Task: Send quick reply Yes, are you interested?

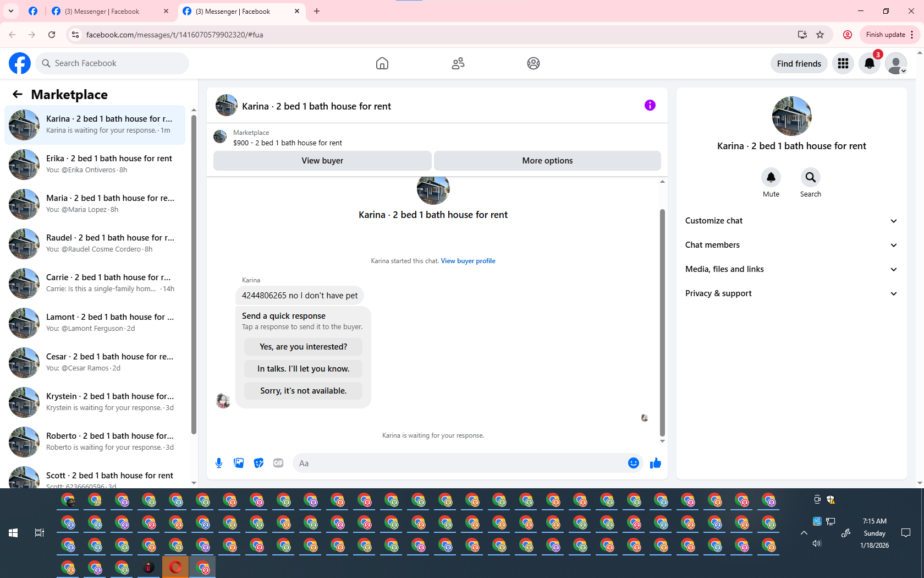Action: coord(304,347)
